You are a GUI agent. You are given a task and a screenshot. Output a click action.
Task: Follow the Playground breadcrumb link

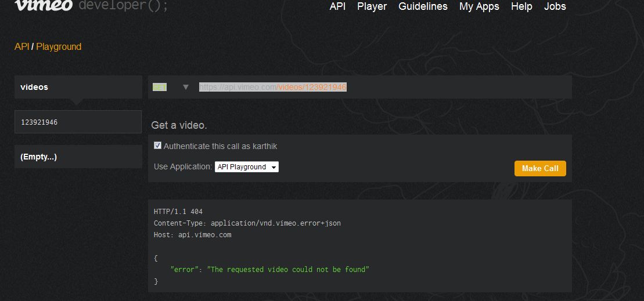click(x=59, y=47)
